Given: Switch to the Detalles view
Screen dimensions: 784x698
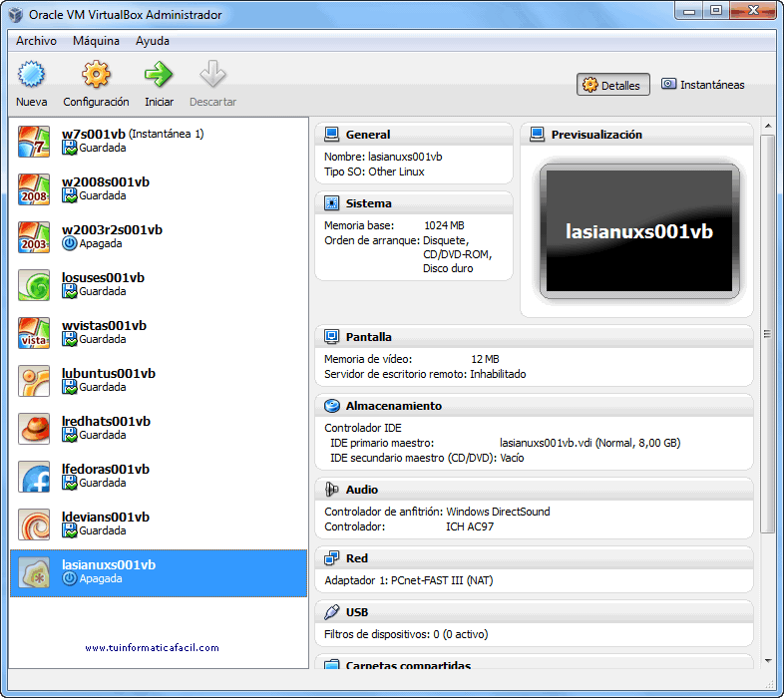Looking at the screenshot, I should coord(613,85).
